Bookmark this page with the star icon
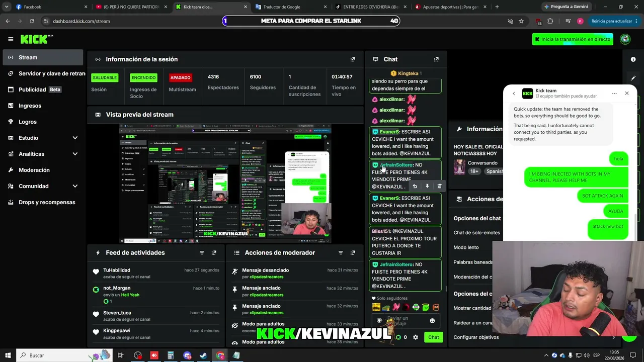 point(521,21)
